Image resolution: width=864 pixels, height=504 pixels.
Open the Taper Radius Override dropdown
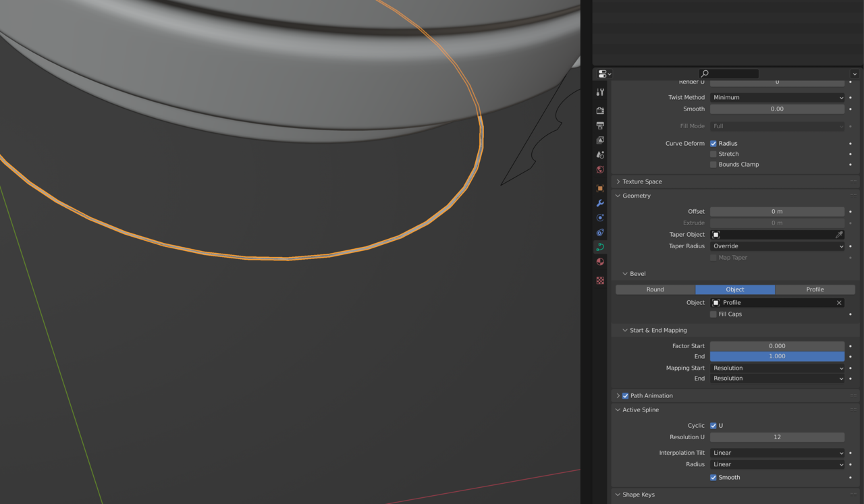pyautogui.click(x=777, y=246)
